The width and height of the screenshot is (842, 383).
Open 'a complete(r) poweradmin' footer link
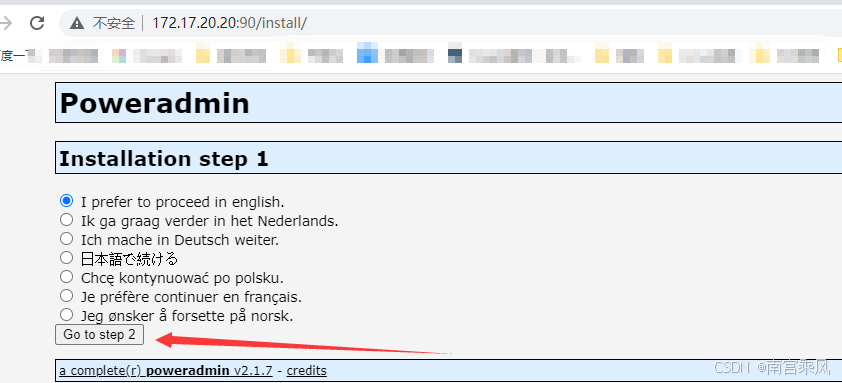[x=165, y=371]
